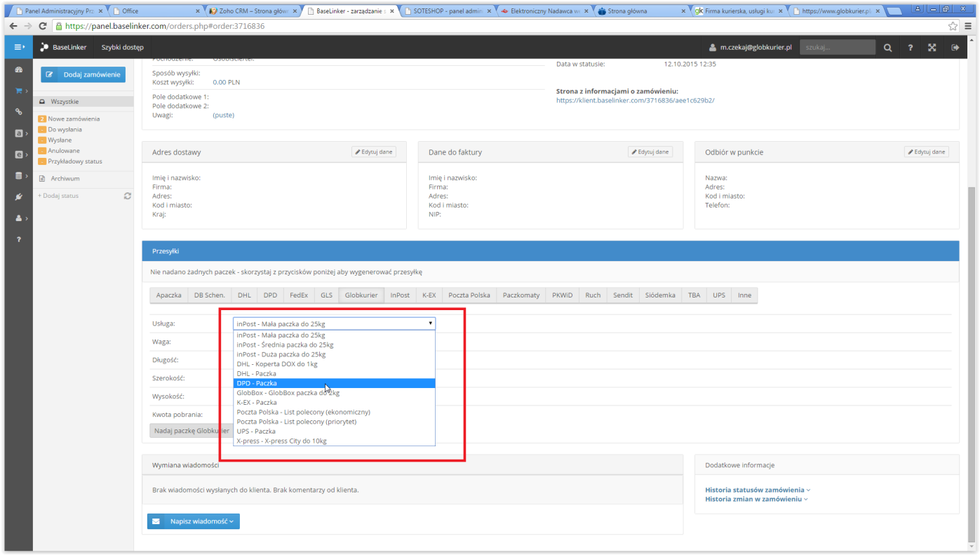Screen dimensions: 980x555
Task: Click + Dodaj status link
Action: point(58,196)
